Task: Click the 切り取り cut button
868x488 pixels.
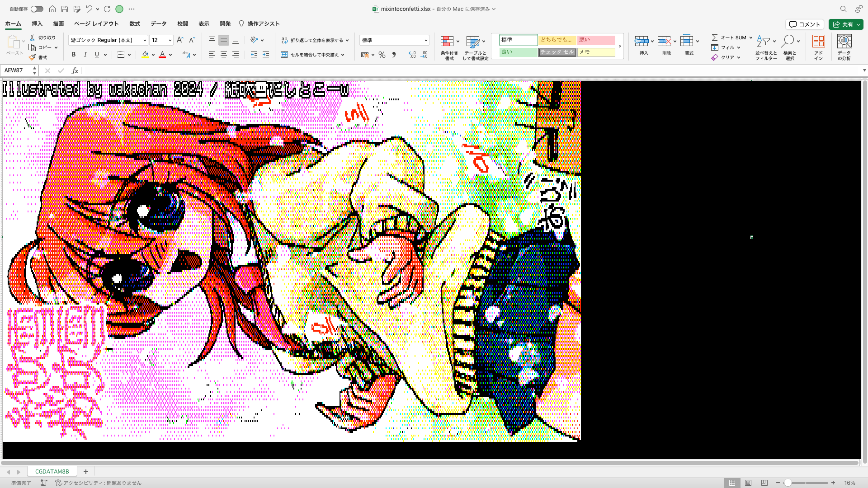Action: pos(42,38)
